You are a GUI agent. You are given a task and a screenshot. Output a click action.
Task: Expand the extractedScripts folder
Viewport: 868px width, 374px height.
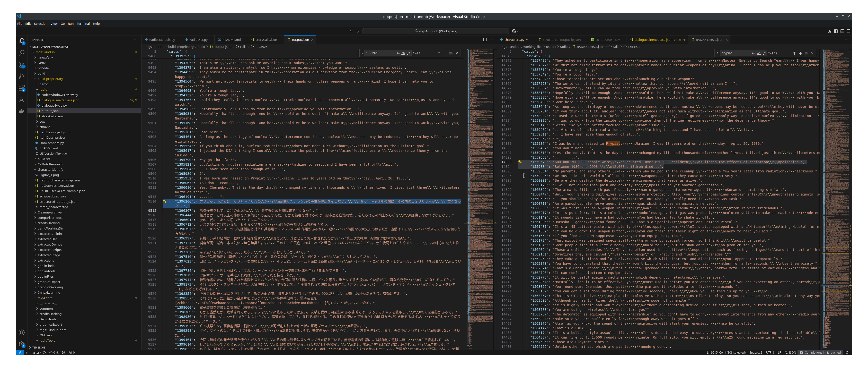click(x=50, y=250)
